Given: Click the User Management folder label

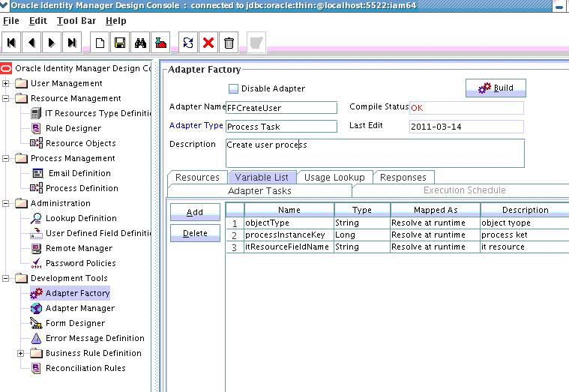Looking at the screenshot, I should pos(67,83).
